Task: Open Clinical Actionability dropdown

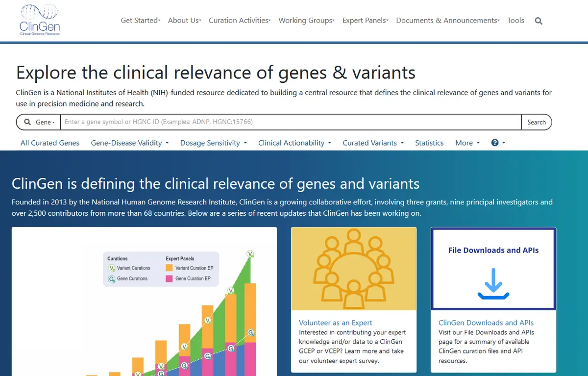Action: tap(295, 143)
